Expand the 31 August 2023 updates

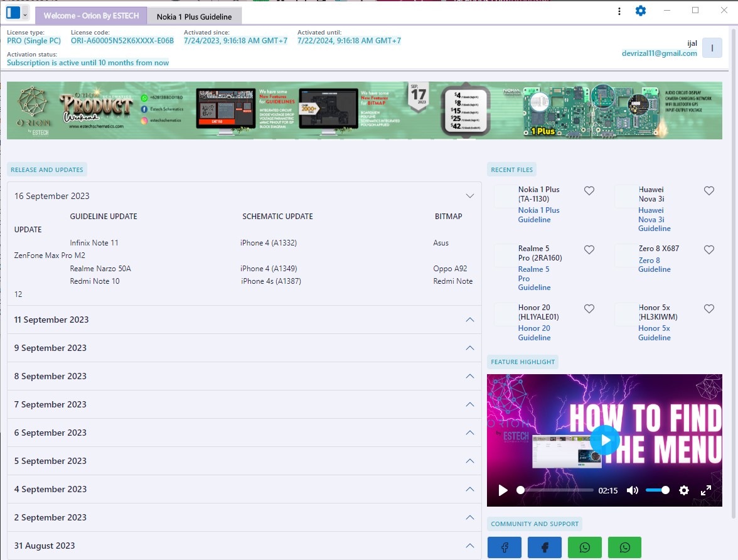click(x=469, y=546)
